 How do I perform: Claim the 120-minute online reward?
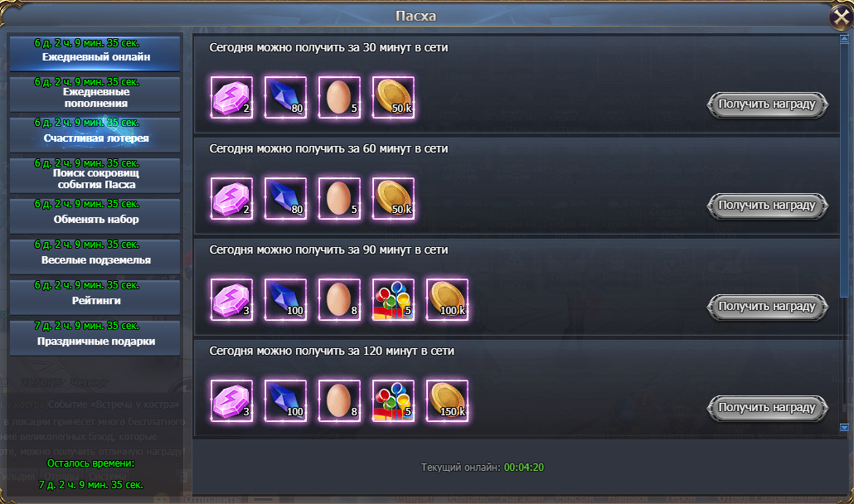768,408
